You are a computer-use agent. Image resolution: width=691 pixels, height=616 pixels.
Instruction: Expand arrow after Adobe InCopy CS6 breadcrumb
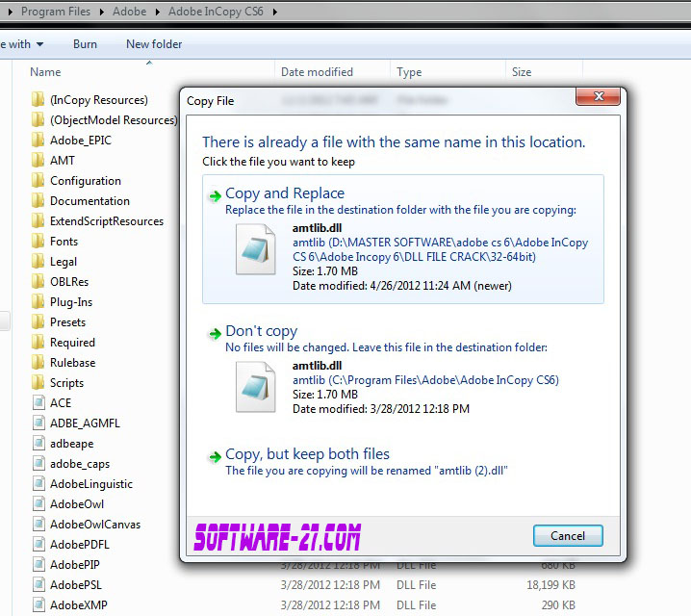[x=275, y=12]
